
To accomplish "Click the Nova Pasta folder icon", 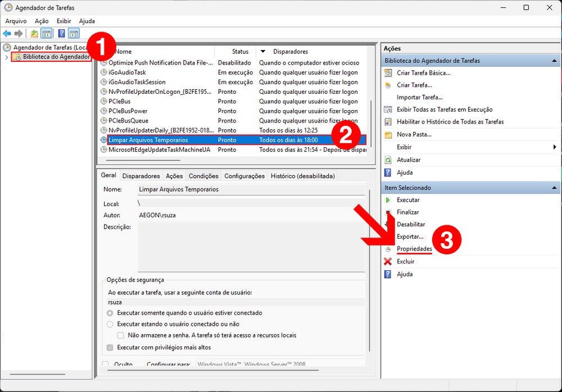I will [387, 135].
